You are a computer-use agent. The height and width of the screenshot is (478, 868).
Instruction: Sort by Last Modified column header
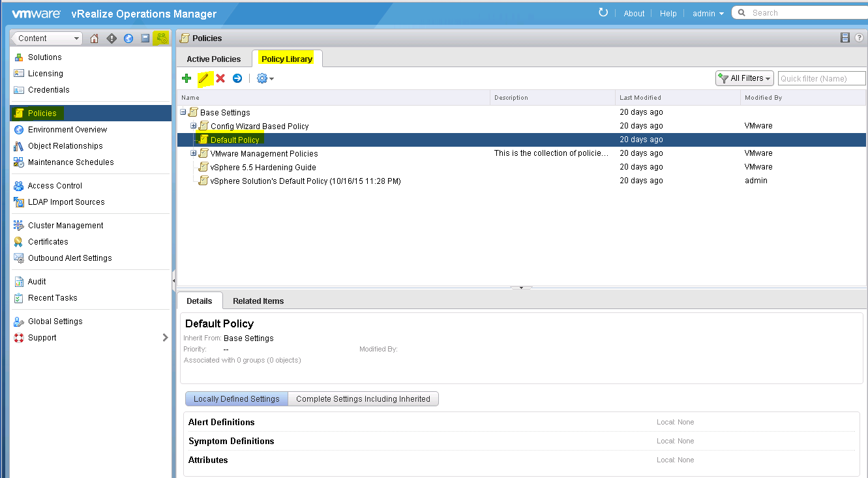coord(678,98)
